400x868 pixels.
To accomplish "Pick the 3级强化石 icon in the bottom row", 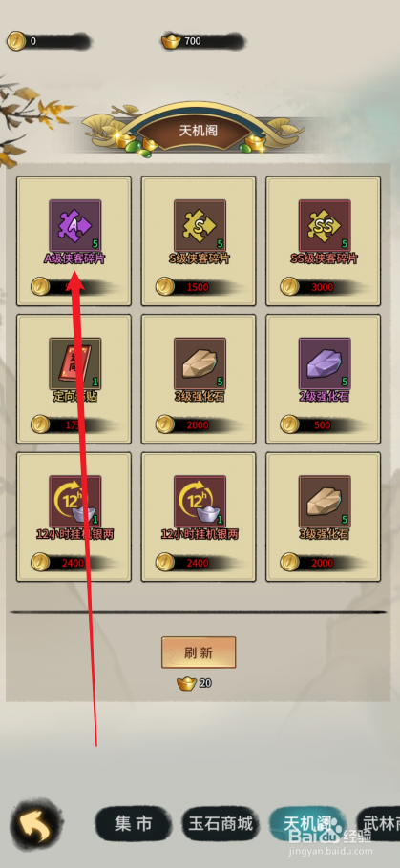I will pos(325,501).
